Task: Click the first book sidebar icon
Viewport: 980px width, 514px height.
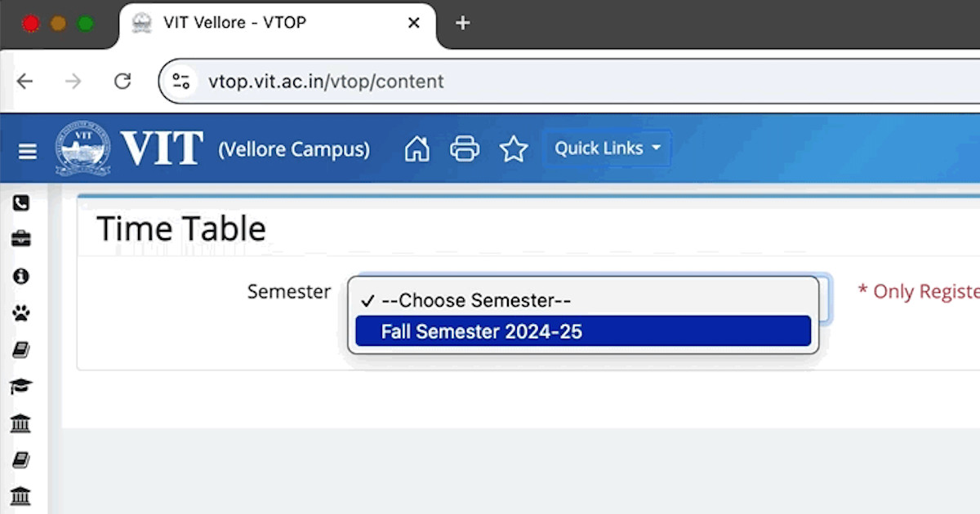Action: pyautogui.click(x=20, y=349)
